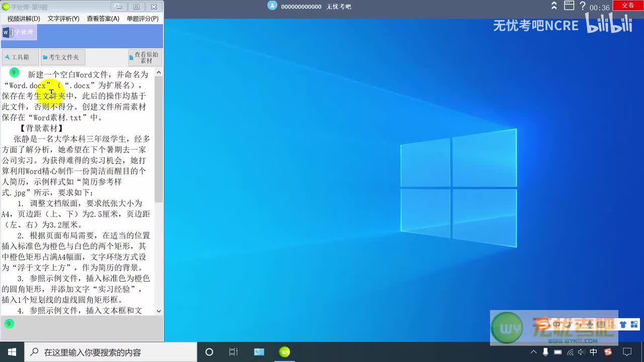
Task: Click the 无忧考吧 name in exam bar
Action: pos(339,7)
